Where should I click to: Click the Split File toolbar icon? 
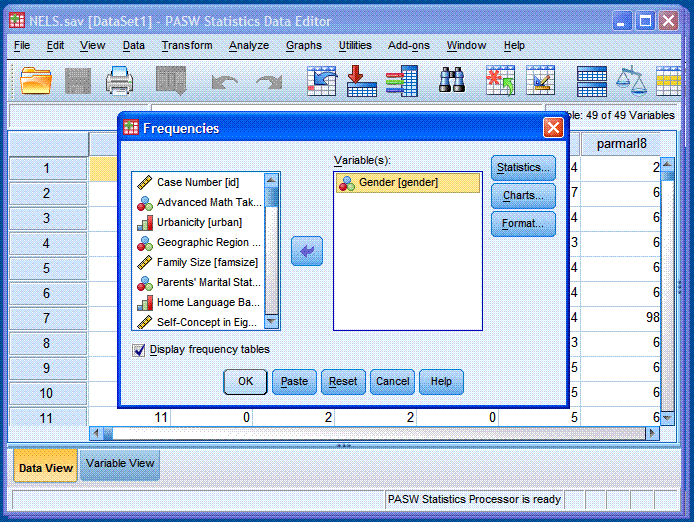[592, 81]
